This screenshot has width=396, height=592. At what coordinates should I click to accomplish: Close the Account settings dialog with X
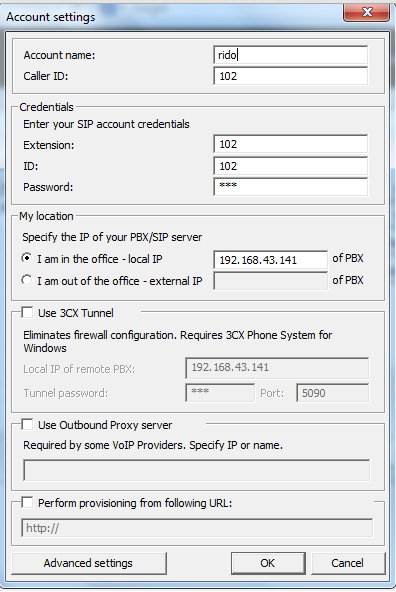click(367, 12)
